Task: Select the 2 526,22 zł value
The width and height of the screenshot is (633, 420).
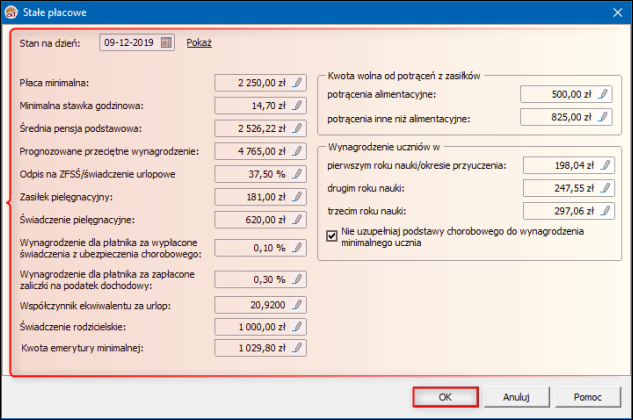Action: 260,128
